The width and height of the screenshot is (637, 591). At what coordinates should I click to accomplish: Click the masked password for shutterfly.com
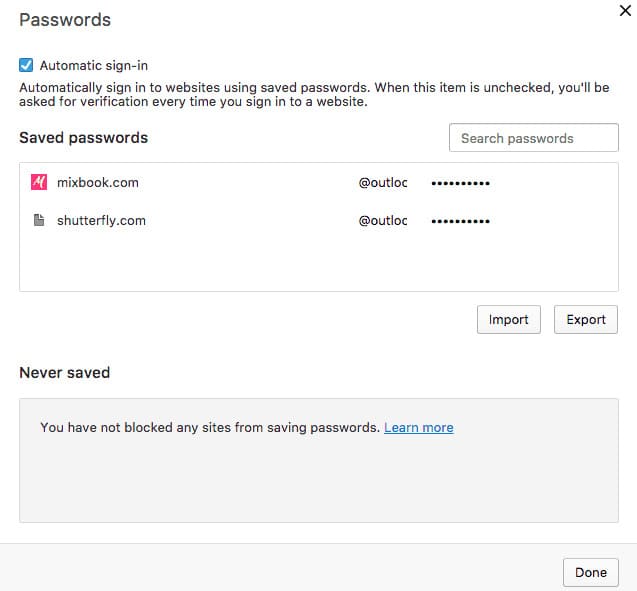[x=460, y=220]
